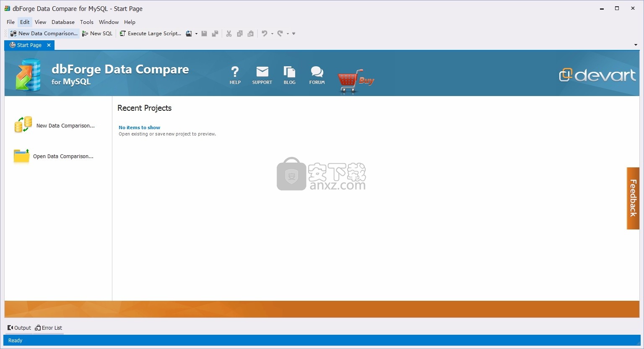Click the dbForge Data Compare product logo

tap(28, 76)
